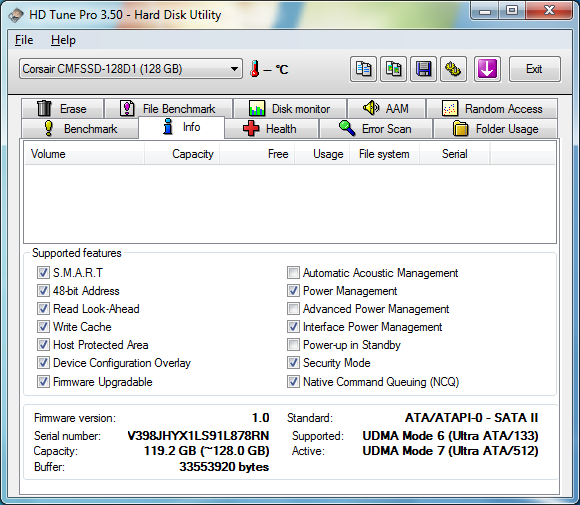Image resolution: width=580 pixels, height=505 pixels.
Task: Open the Disk monitor tab
Action: 290,108
